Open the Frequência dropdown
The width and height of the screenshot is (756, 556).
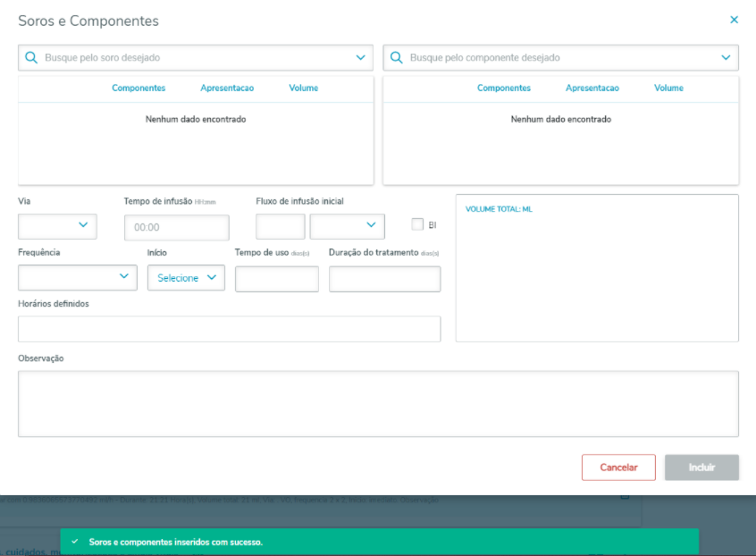[78, 277]
